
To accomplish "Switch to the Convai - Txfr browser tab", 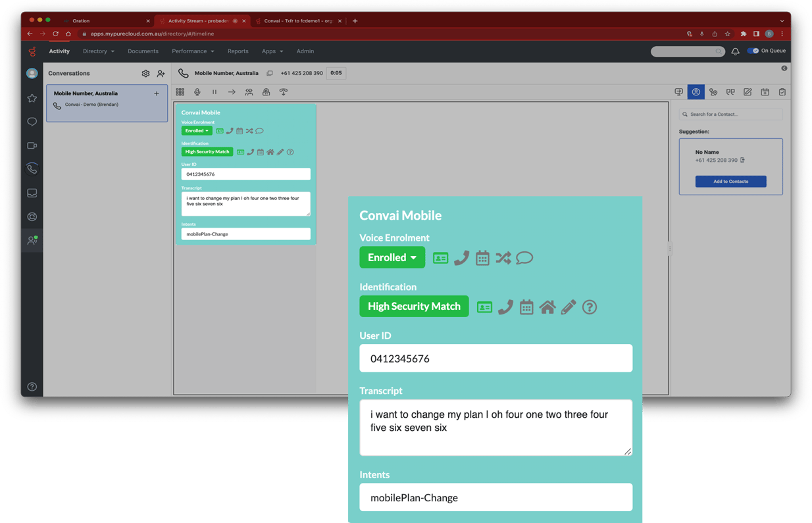I will [x=298, y=21].
